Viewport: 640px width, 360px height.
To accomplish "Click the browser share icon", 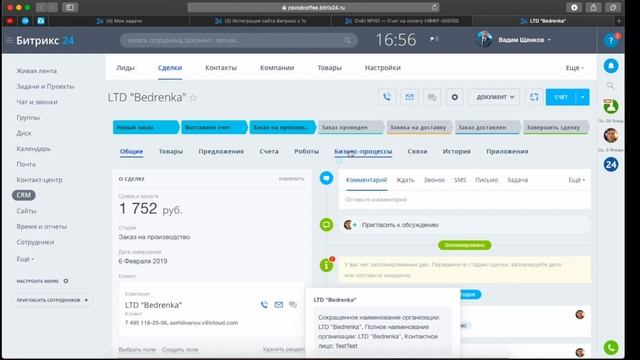I will (x=593, y=7).
